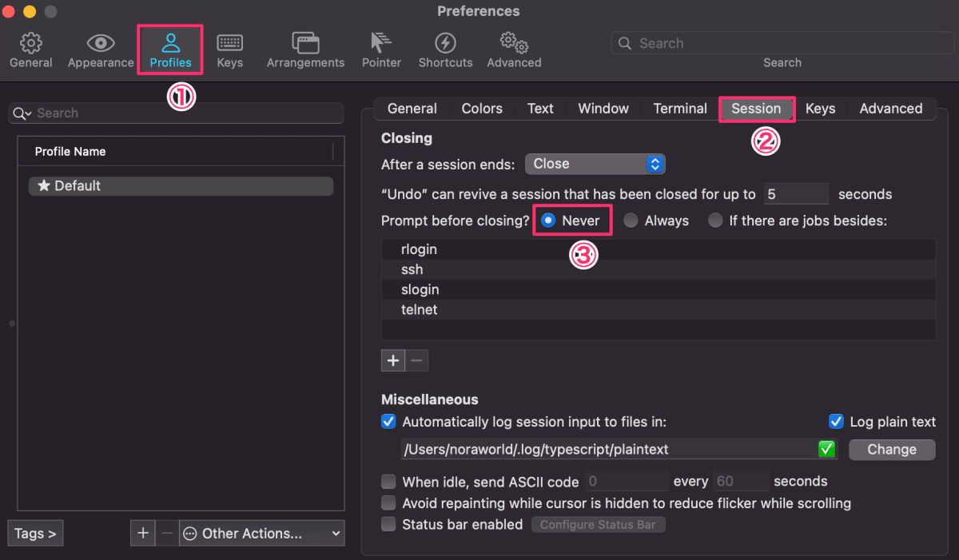Toggle Automatically log session input checkbox
This screenshot has width=959, height=560.
(388, 421)
